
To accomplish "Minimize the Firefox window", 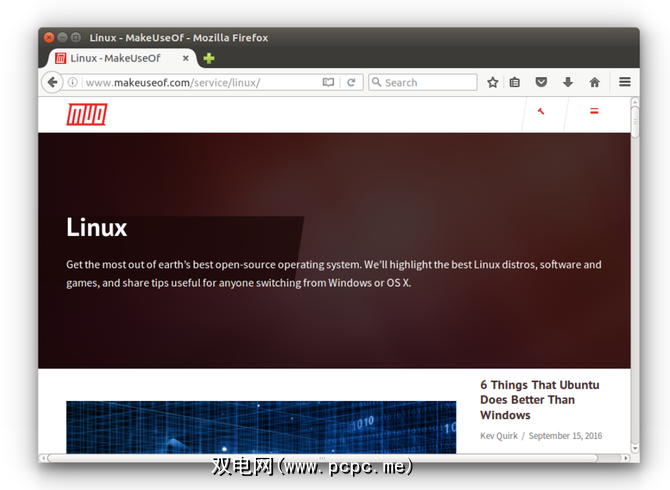I will 62,38.
